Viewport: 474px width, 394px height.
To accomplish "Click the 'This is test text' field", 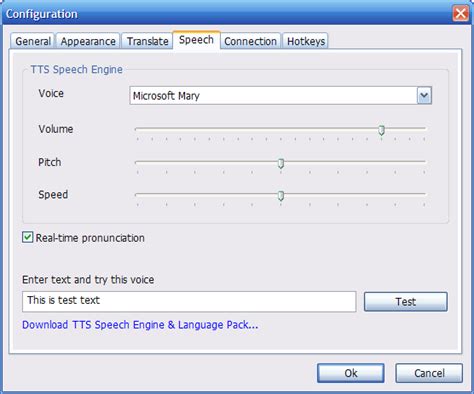I will [x=189, y=301].
